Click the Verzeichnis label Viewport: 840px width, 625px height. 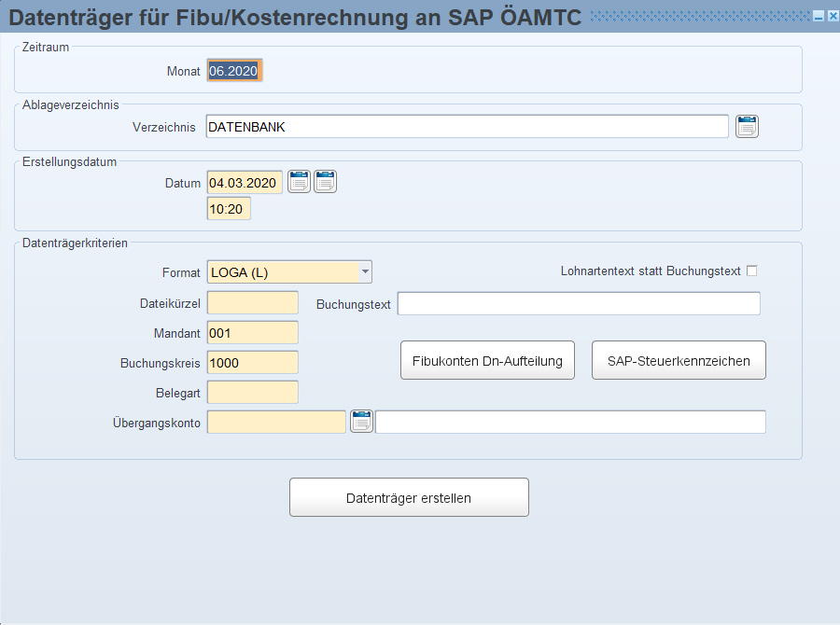click(164, 128)
